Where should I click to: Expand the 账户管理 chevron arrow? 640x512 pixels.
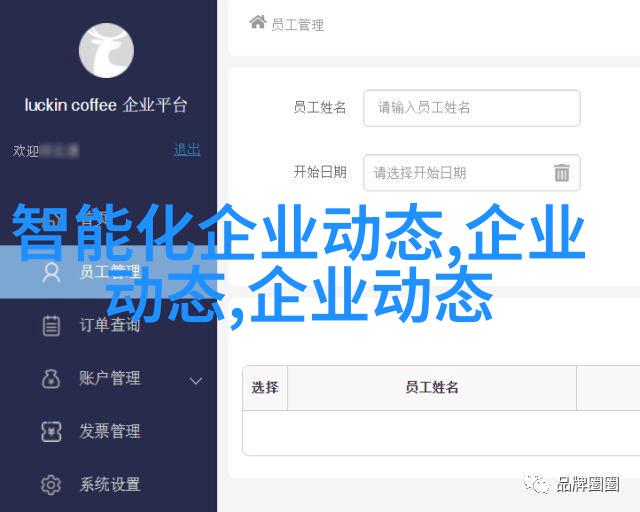196,381
